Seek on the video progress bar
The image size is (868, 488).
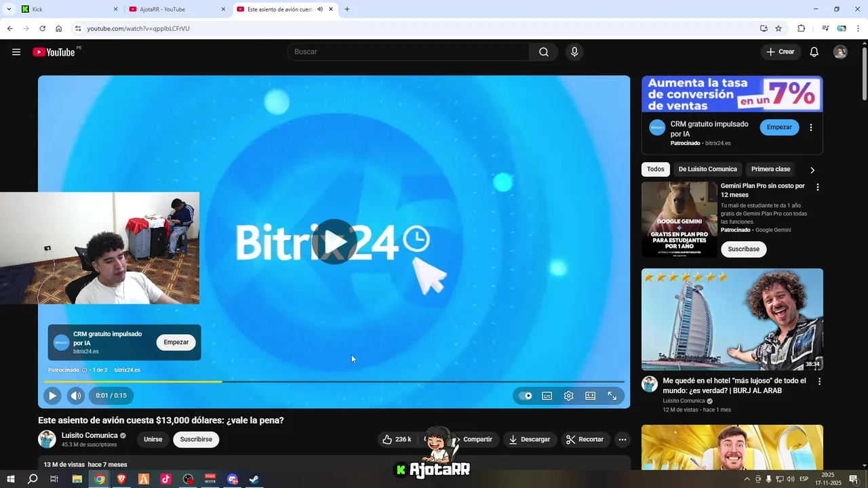pyautogui.click(x=334, y=382)
